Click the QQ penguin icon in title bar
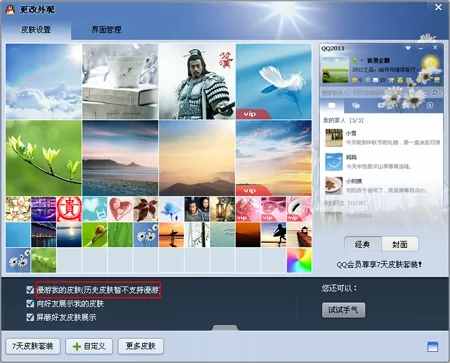 [10, 9]
